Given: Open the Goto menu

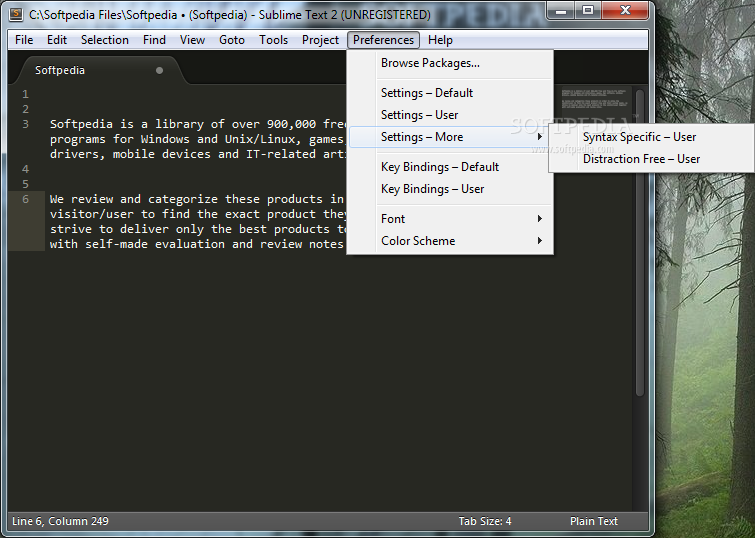Looking at the screenshot, I should [232, 40].
